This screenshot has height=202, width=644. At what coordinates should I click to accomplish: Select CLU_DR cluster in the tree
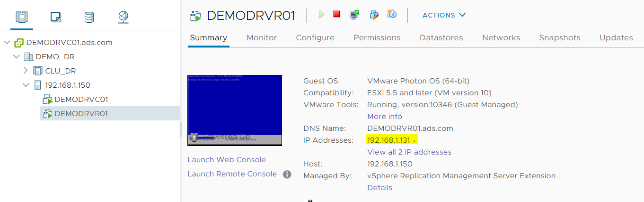[61, 71]
